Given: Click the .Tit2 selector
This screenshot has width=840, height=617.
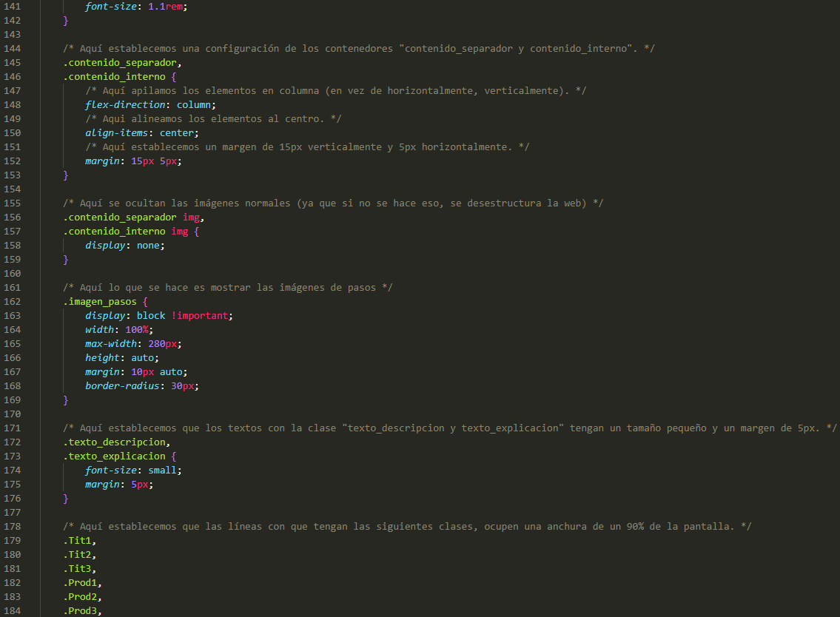Looking at the screenshot, I should 77,555.
